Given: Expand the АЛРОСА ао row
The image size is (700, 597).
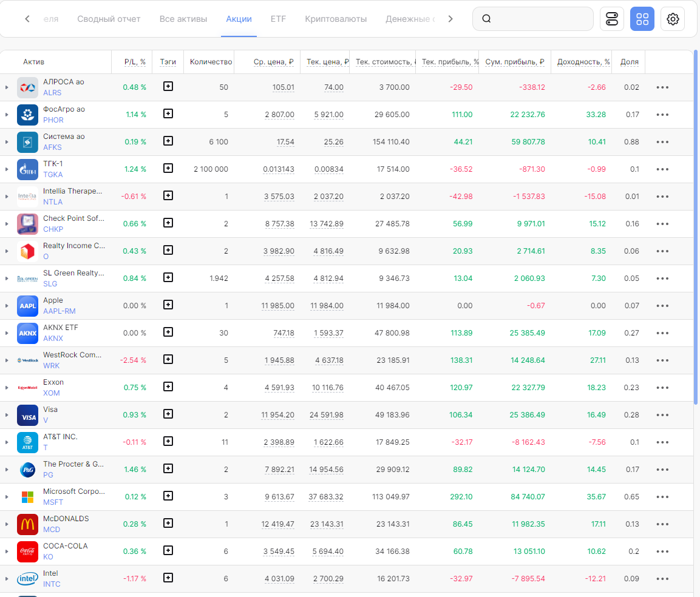Looking at the screenshot, I should click(x=7, y=87).
